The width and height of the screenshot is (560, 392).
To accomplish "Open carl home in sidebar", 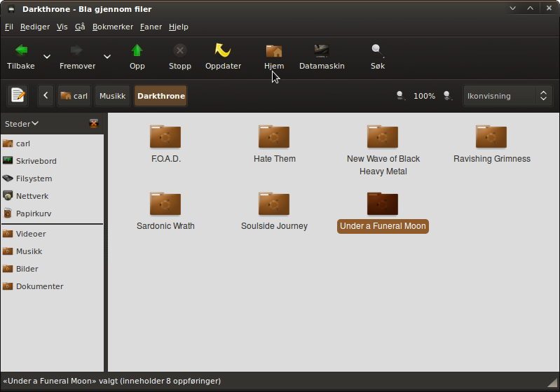I will point(52,143).
